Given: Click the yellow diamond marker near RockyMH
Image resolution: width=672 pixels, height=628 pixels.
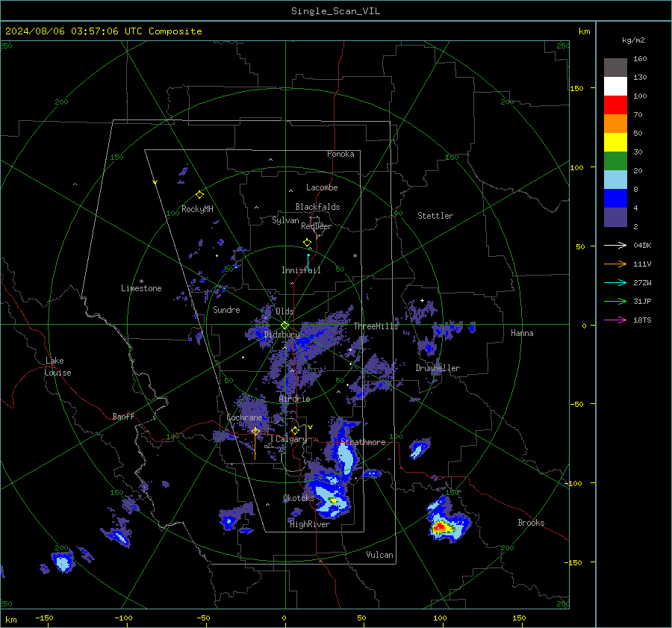Looking at the screenshot, I should point(199,195).
